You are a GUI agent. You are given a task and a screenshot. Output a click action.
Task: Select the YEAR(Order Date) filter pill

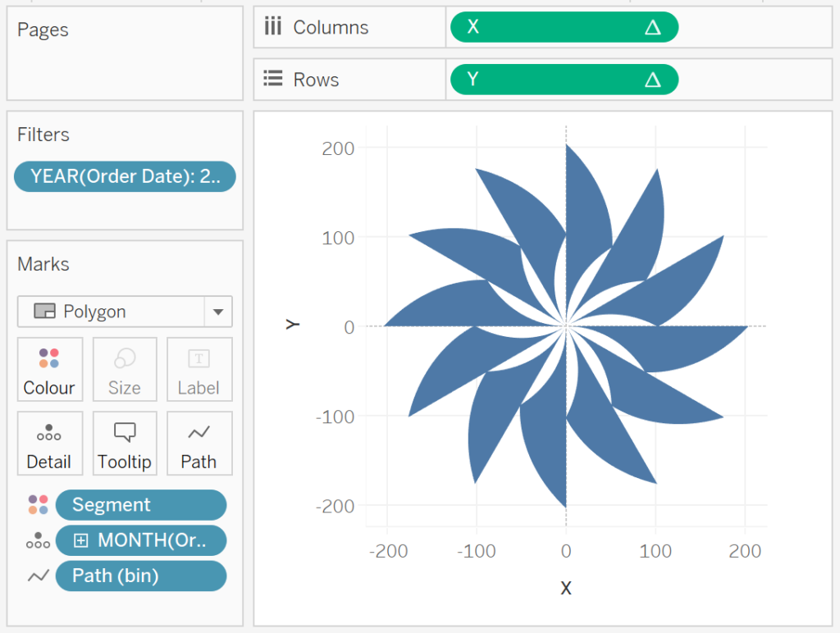(x=125, y=176)
